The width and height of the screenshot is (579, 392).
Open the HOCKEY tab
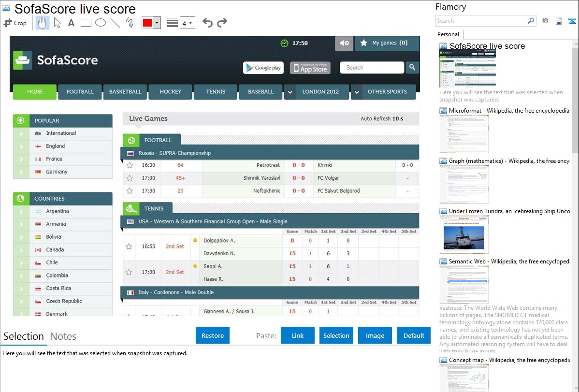click(170, 92)
